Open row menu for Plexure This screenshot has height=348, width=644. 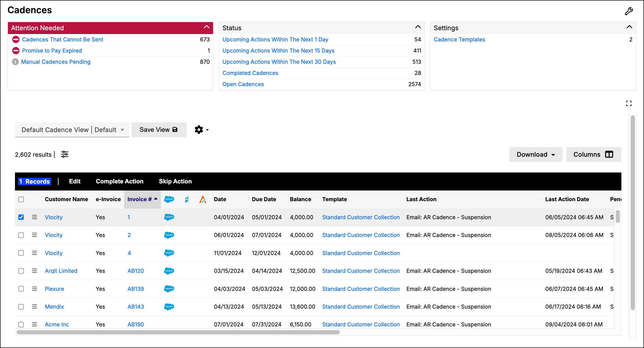(35, 289)
